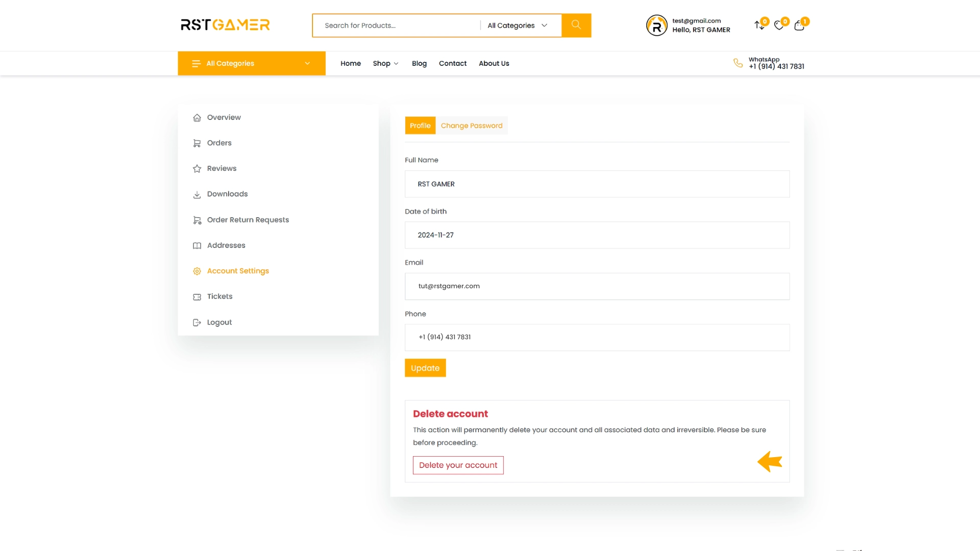The height and width of the screenshot is (551, 980).
Task: Open the About Us page
Action: (494, 63)
